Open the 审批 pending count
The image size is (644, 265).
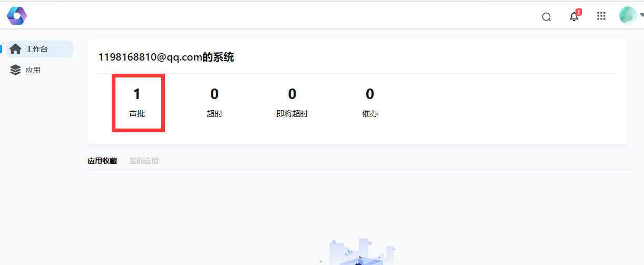(x=137, y=102)
